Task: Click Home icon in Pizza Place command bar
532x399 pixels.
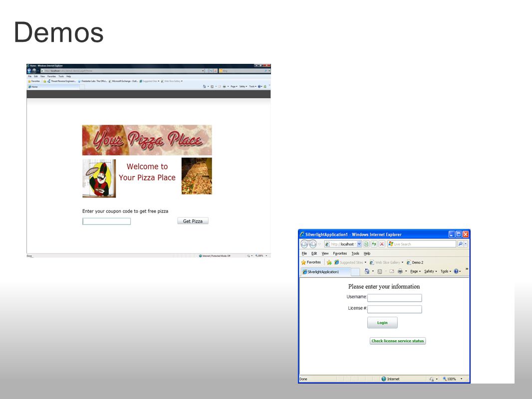Action: (x=204, y=86)
